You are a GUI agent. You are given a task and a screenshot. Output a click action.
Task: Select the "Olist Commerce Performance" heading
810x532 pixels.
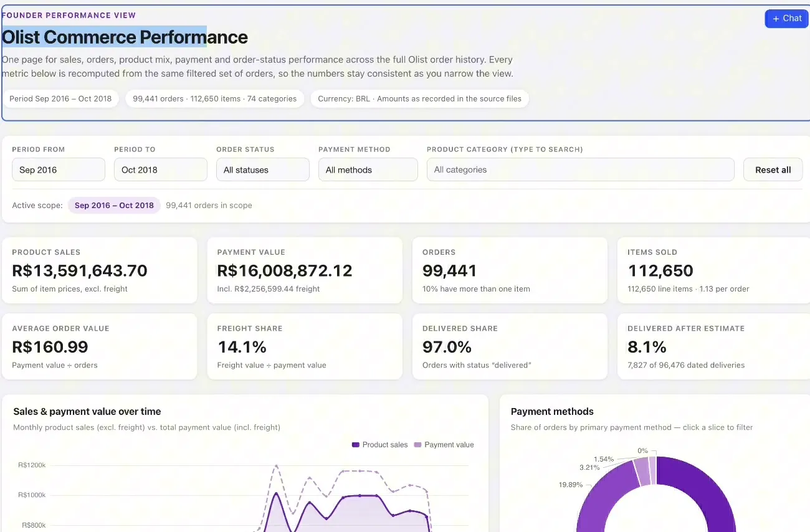(x=125, y=37)
